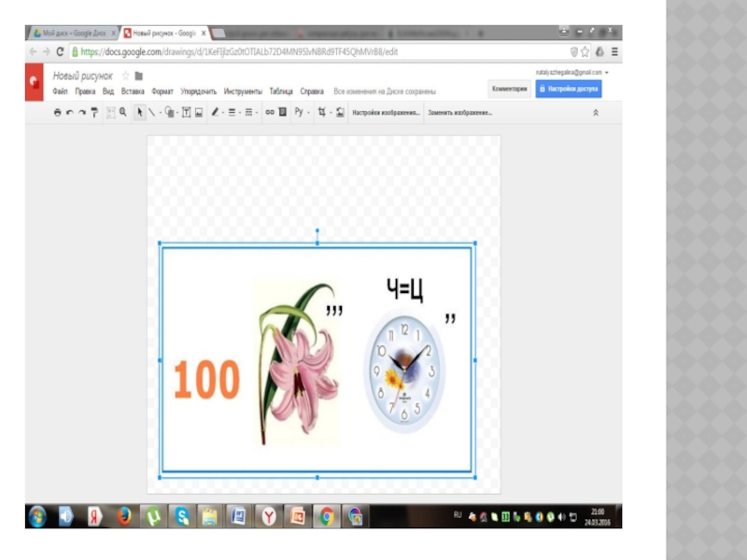Select the Text box tool
The width and height of the screenshot is (747, 560).
click(x=186, y=112)
